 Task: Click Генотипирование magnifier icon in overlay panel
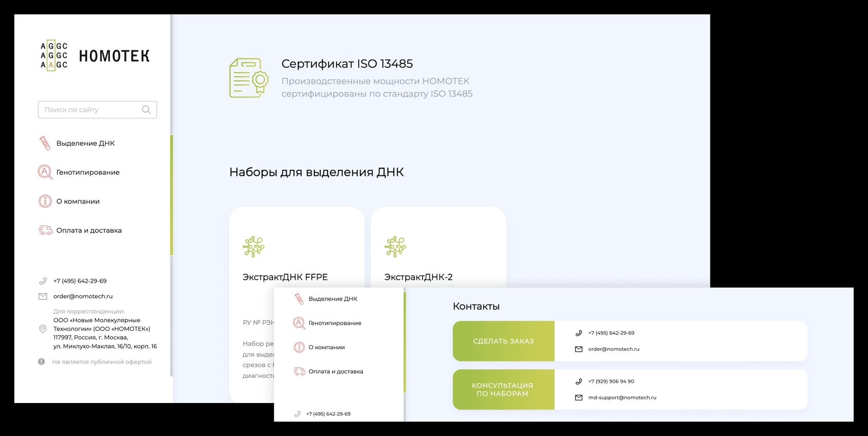tap(299, 323)
